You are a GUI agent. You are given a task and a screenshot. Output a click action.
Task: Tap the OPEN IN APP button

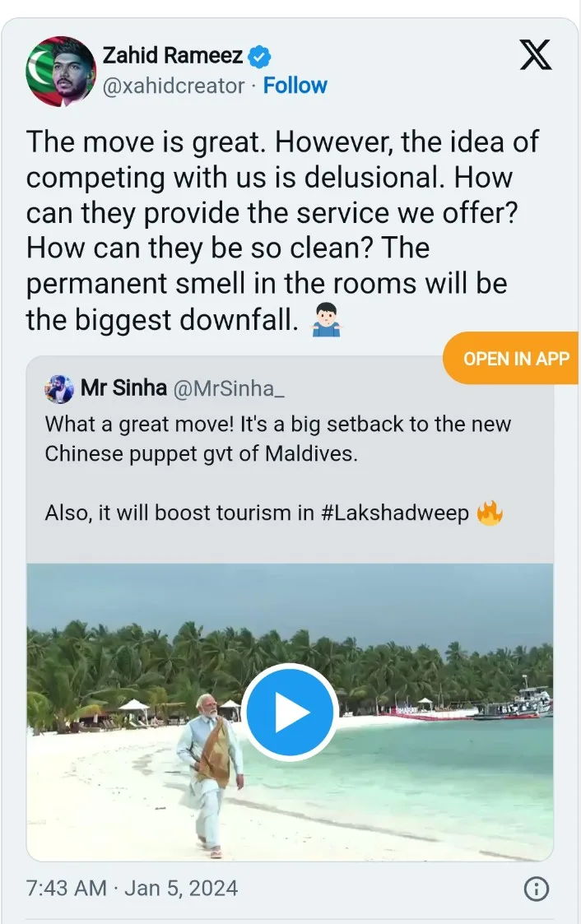tap(512, 358)
